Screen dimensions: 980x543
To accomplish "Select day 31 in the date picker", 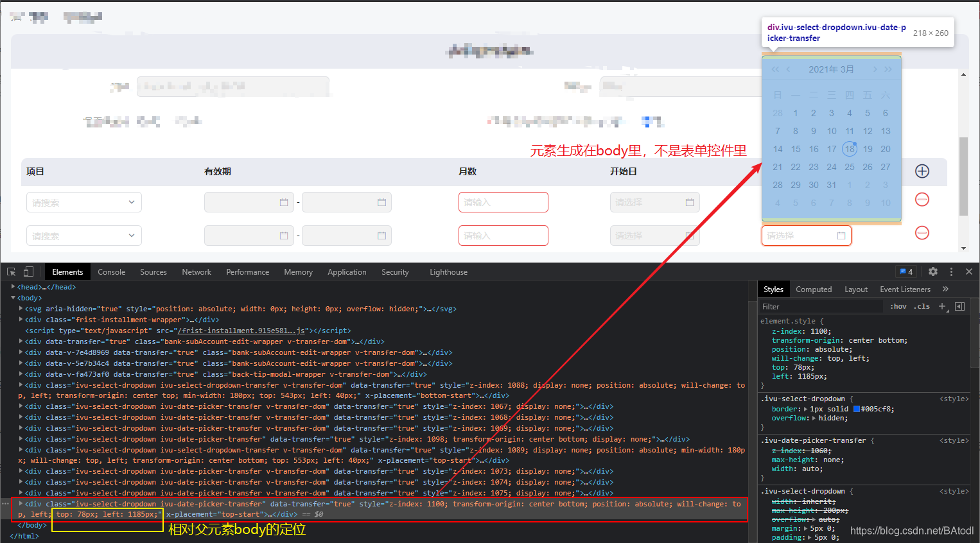I will coord(832,185).
